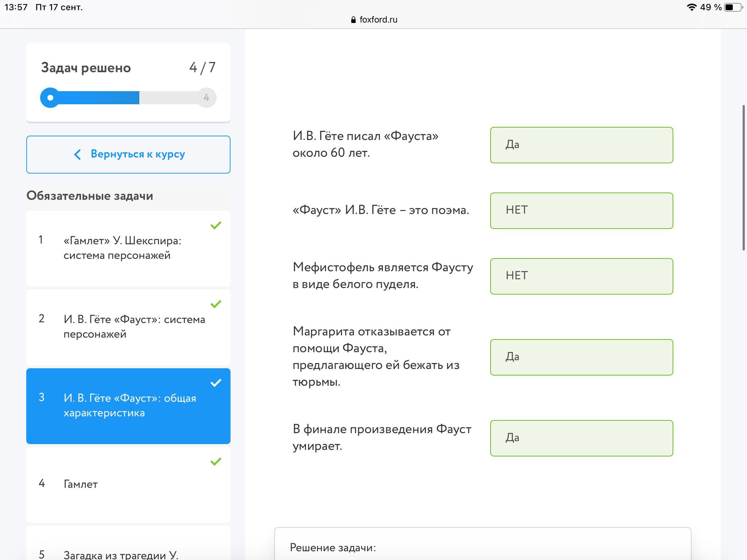Click the green checkmark next to Гамлет task 4
Screen dimensions: 747x560
click(x=216, y=462)
